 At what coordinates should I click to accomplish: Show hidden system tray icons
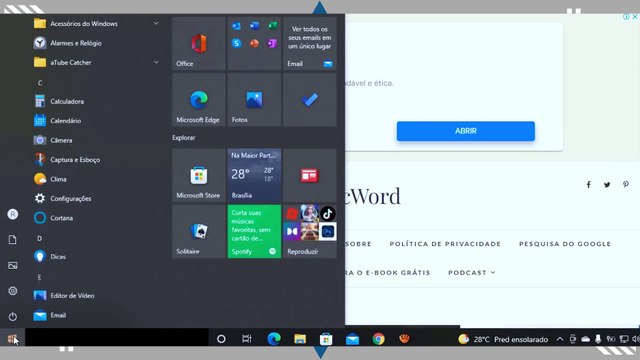point(560,339)
